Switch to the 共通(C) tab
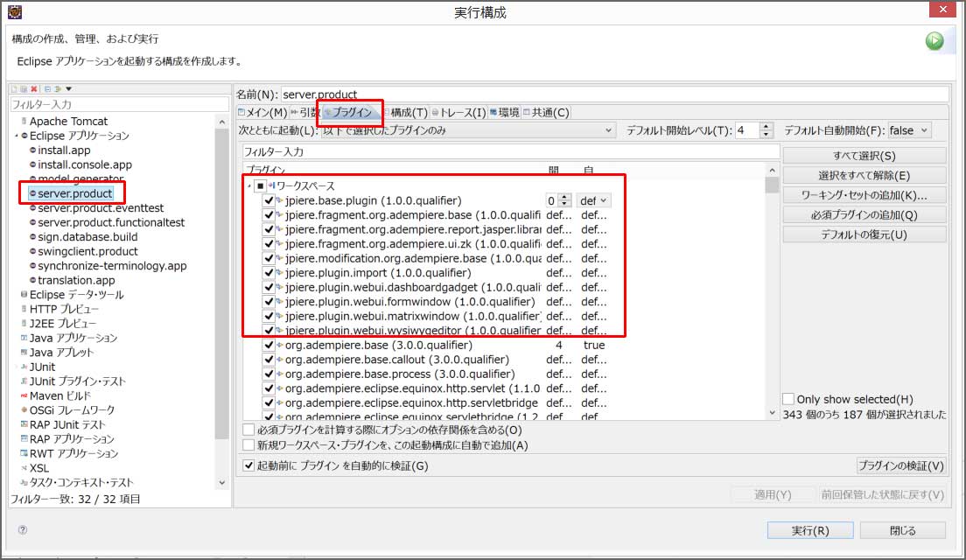The image size is (966, 560). [546, 113]
